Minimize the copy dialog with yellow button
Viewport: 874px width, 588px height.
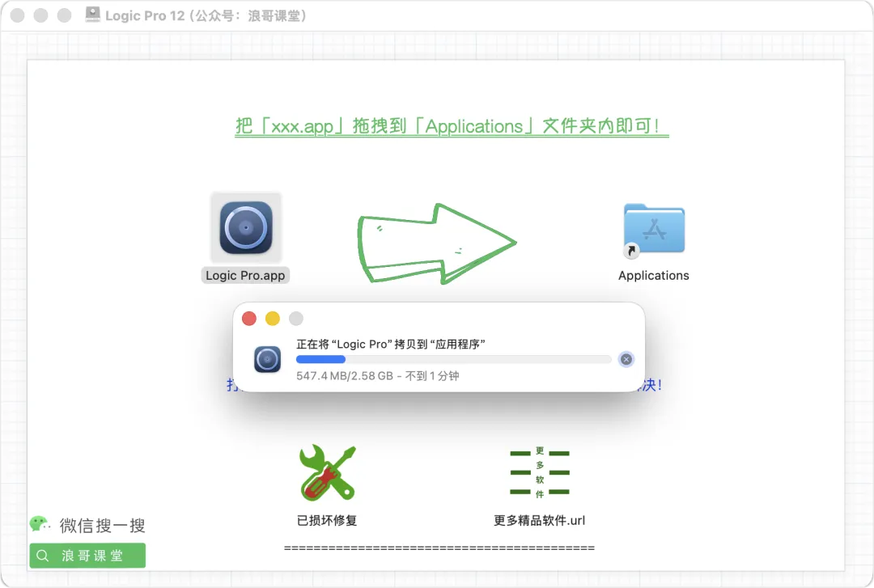tap(273, 318)
